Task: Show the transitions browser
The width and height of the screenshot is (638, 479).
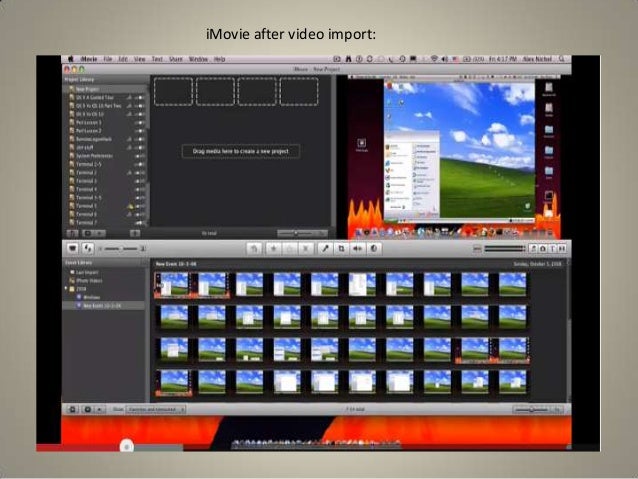Action: point(562,248)
